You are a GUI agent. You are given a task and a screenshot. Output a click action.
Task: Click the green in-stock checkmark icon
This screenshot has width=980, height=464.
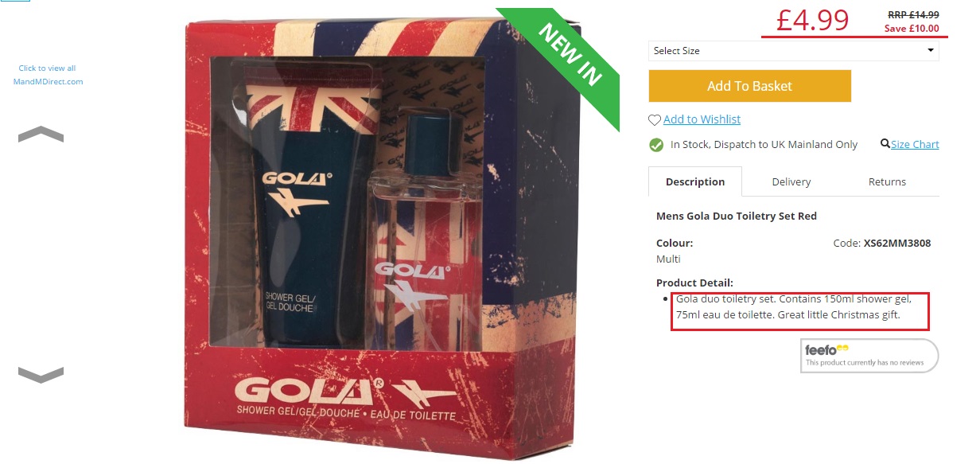point(656,145)
